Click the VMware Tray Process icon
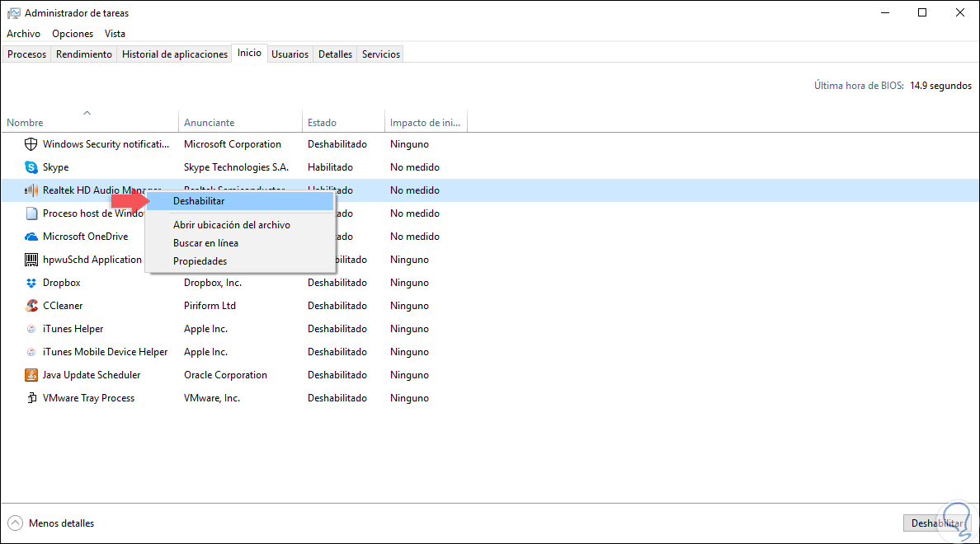 click(31, 398)
